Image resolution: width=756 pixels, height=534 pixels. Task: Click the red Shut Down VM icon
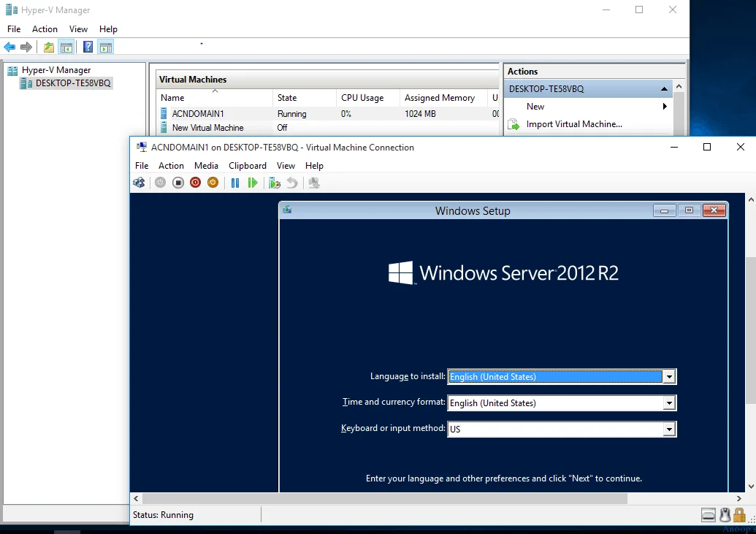tap(195, 183)
